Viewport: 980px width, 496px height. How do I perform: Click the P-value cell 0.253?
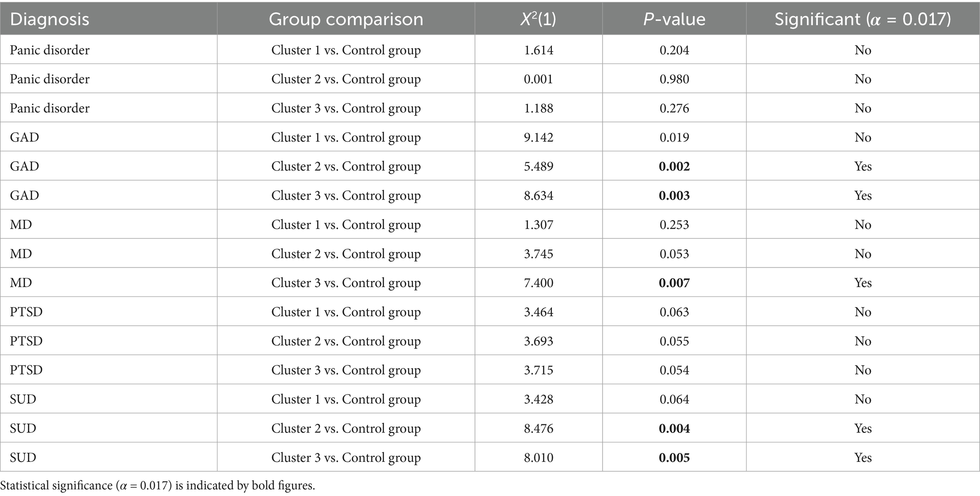click(674, 225)
